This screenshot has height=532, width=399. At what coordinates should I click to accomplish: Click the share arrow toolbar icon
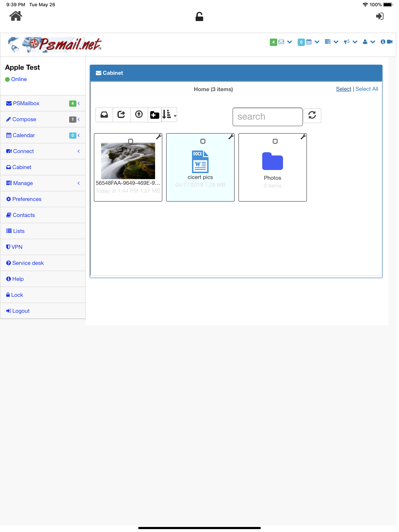coord(122,115)
